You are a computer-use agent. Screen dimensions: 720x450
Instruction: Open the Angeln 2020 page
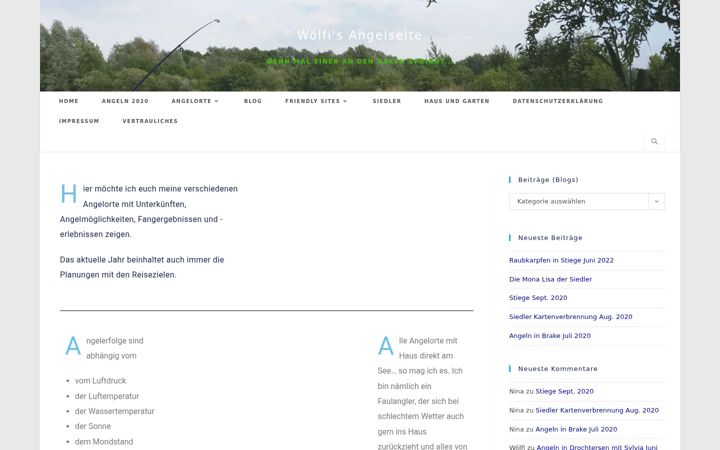(125, 101)
